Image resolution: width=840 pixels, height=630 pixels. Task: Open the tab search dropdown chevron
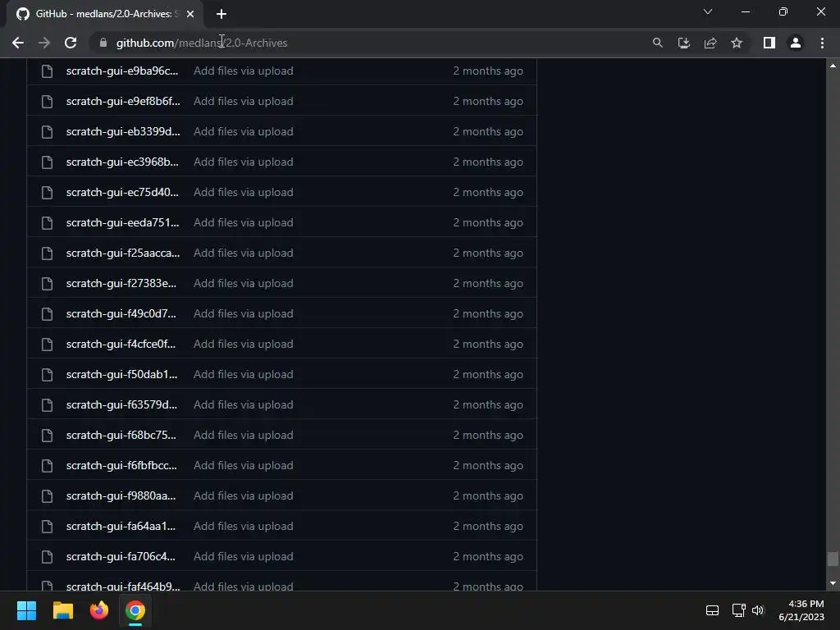tap(708, 11)
